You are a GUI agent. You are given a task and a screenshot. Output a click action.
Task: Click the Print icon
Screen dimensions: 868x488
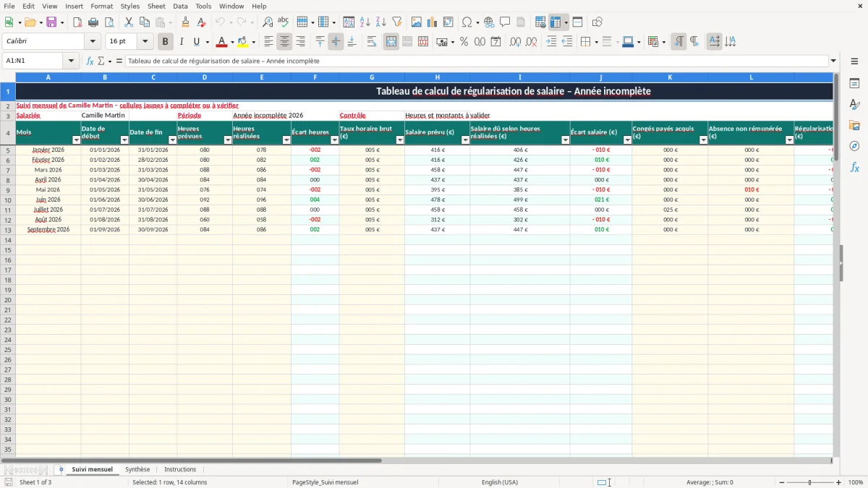(x=93, y=22)
